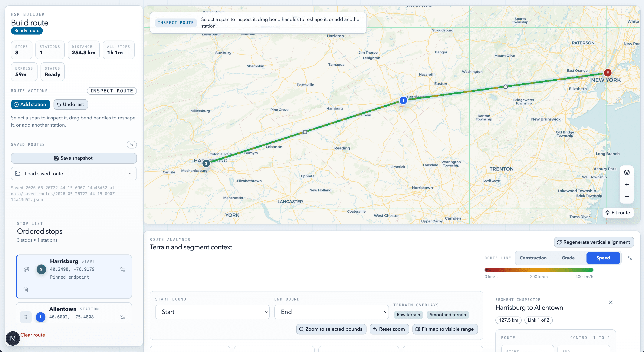Select the Harrisburg start stop card

point(74,277)
